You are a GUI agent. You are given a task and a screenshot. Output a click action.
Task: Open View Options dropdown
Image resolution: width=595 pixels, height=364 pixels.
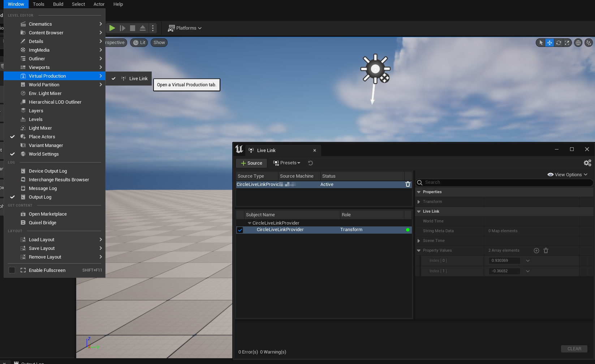568,174
